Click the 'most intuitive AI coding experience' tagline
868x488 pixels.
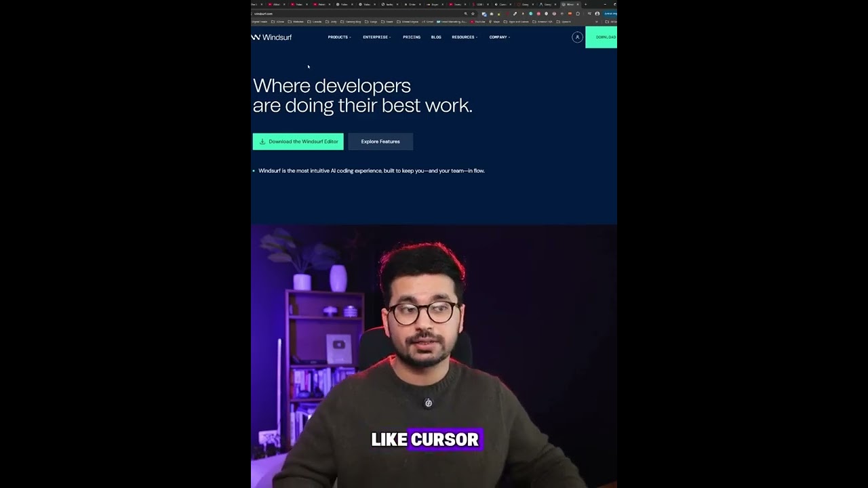tap(372, 171)
